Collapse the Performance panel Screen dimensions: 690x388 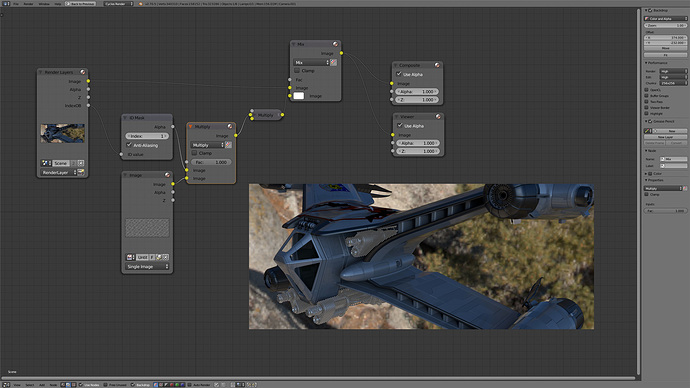tap(646, 63)
